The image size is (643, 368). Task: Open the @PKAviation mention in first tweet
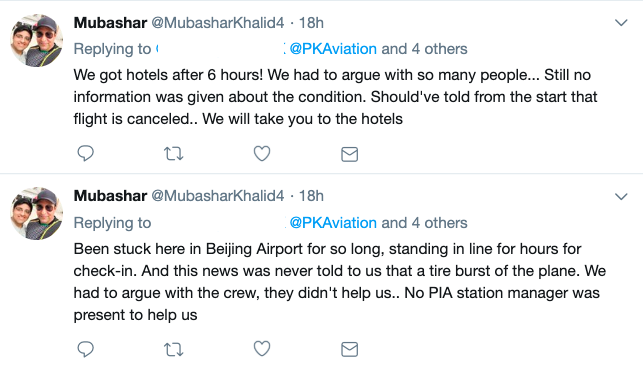tap(333, 49)
